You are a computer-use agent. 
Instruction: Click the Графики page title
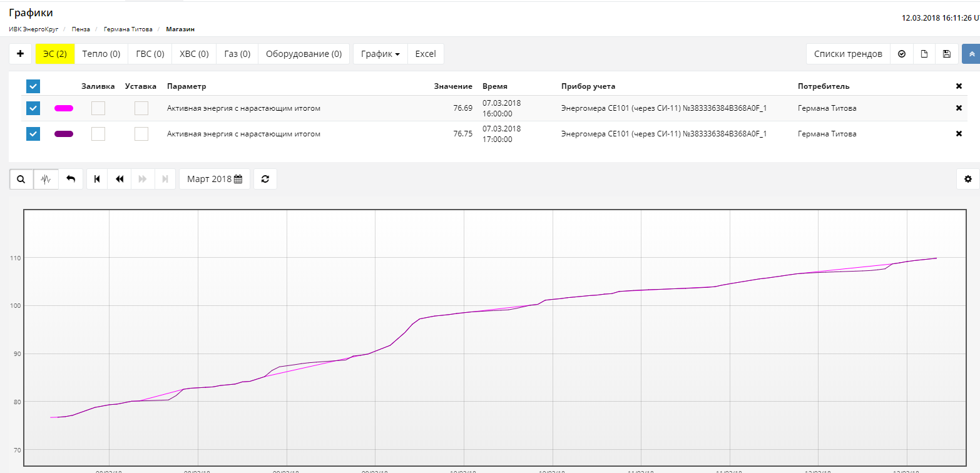[31, 13]
